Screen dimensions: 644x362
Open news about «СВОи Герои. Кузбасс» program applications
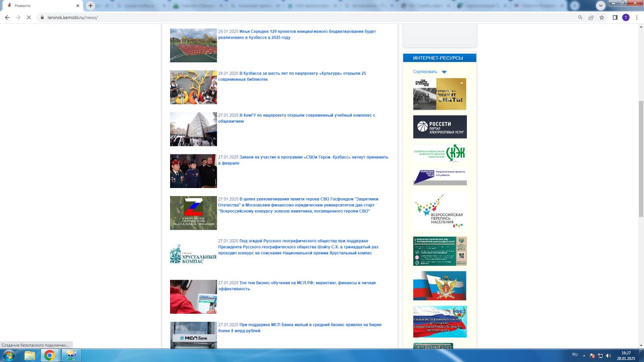point(303,160)
